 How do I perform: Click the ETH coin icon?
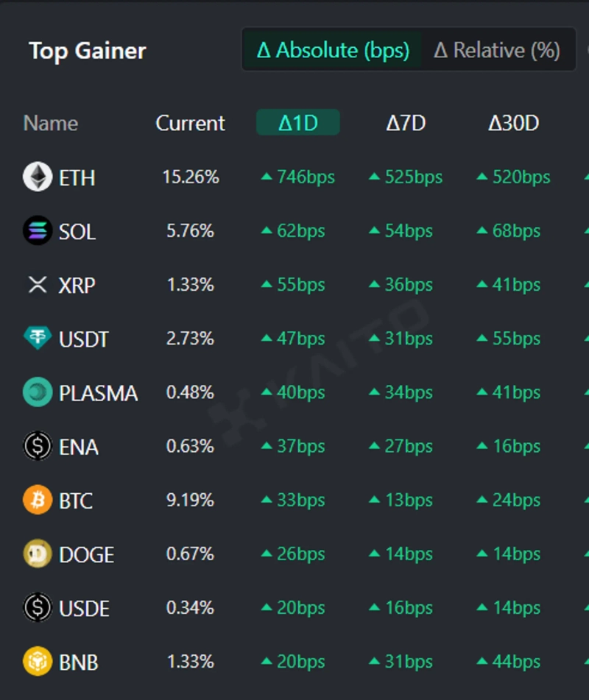pyautogui.click(x=38, y=177)
